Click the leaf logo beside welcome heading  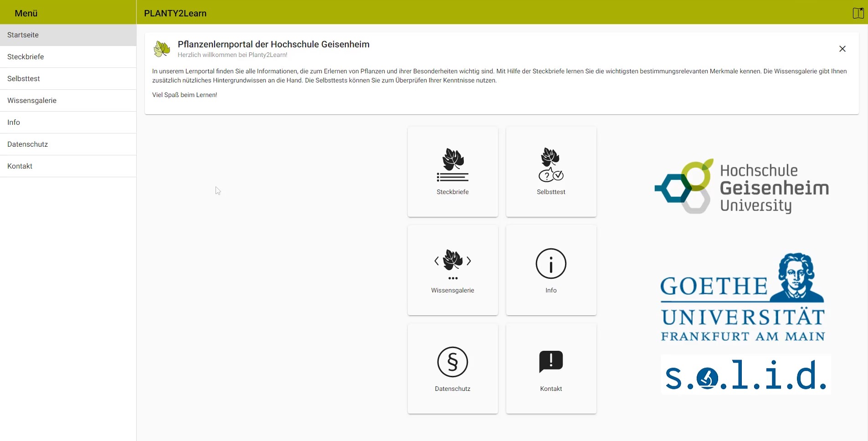(162, 49)
